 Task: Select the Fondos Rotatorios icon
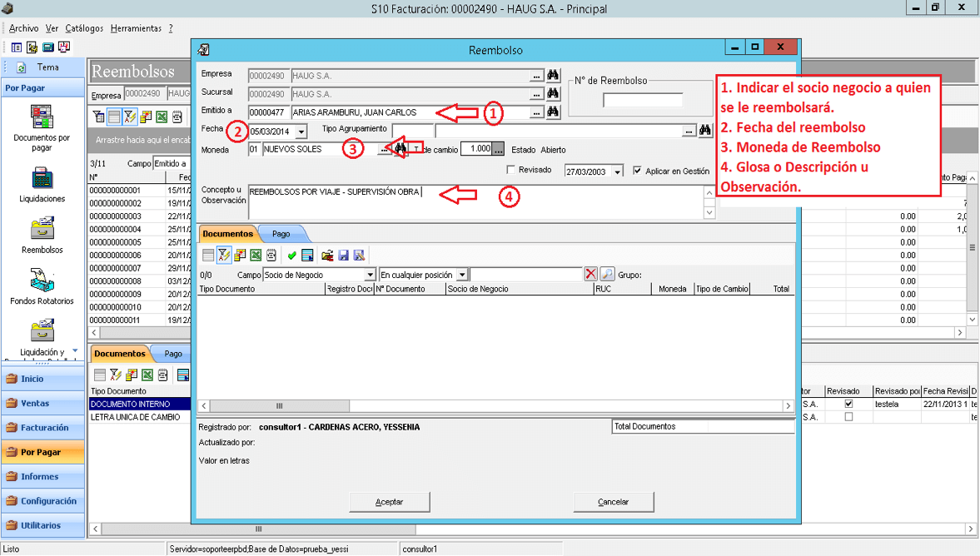(x=42, y=280)
